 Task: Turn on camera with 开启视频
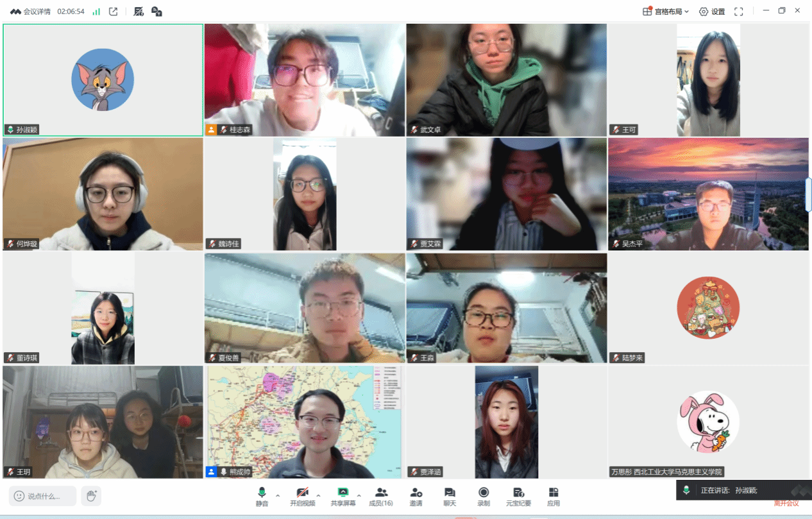[x=302, y=496]
